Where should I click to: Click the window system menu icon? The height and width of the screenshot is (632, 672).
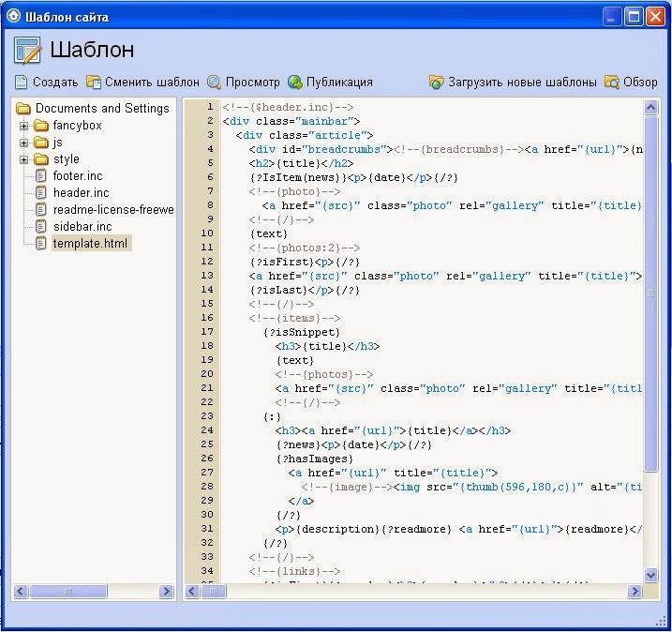pyautogui.click(x=13, y=16)
